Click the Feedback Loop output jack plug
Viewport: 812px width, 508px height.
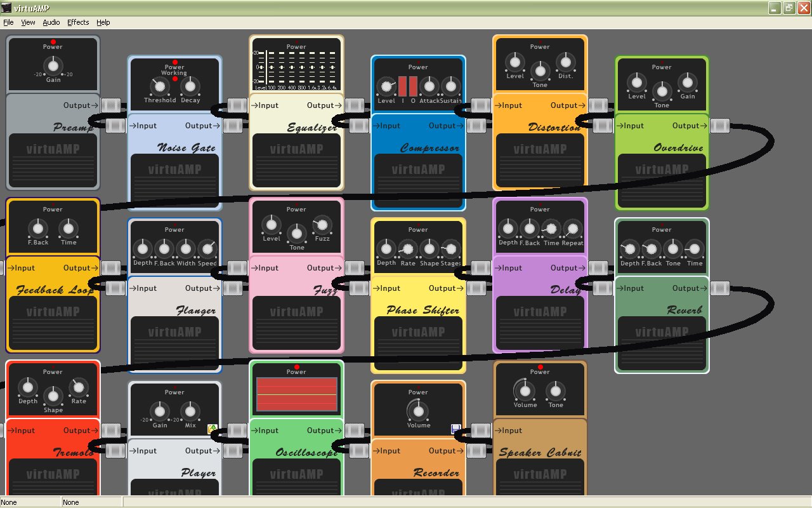coord(110,268)
